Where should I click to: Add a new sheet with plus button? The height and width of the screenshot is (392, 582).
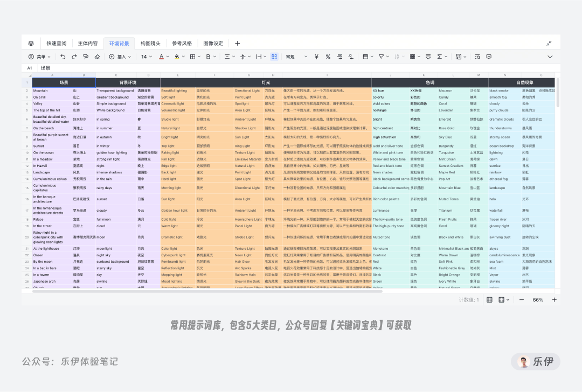tap(238, 44)
